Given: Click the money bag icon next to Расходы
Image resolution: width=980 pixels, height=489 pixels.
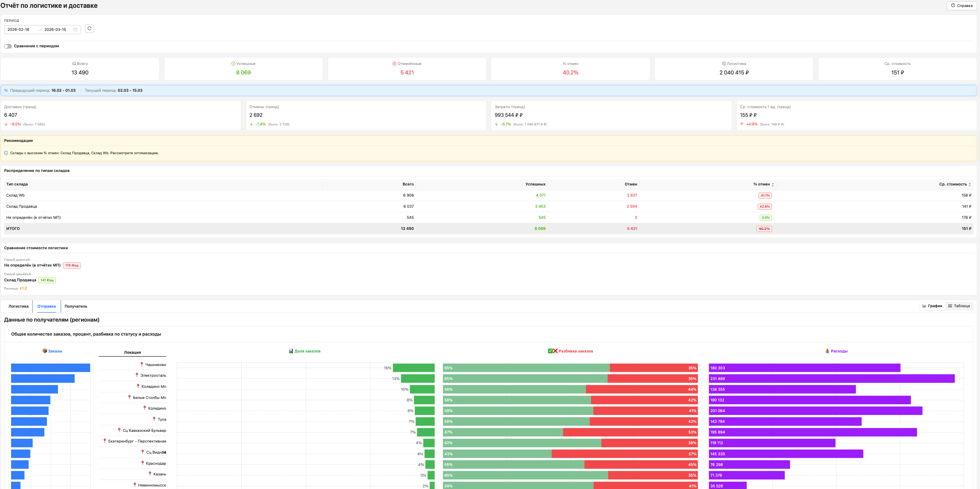Looking at the screenshot, I should tap(827, 351).
